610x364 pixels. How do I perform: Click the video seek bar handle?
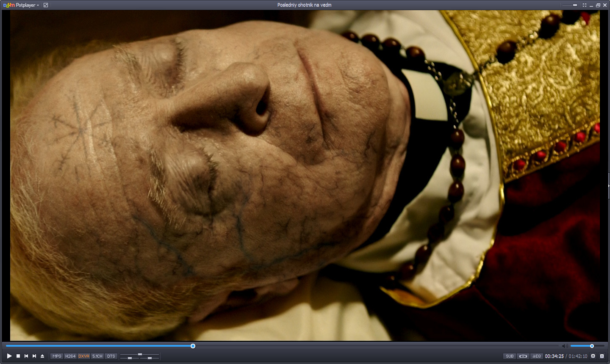[193, 346]
